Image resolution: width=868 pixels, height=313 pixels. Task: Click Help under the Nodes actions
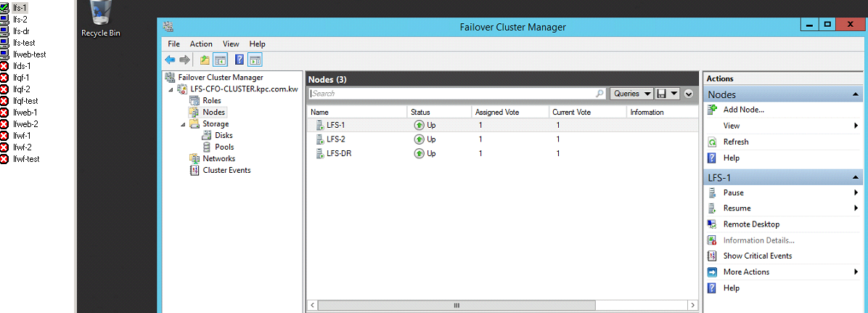tap(732, 158)
